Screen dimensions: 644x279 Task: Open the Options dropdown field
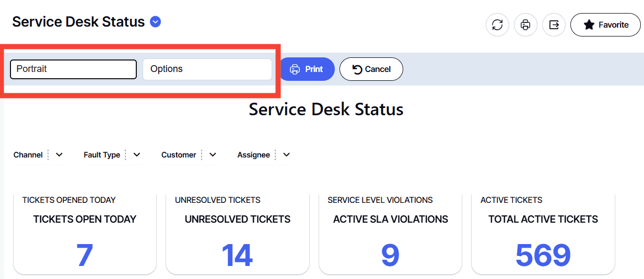click(x=207, y=69)
